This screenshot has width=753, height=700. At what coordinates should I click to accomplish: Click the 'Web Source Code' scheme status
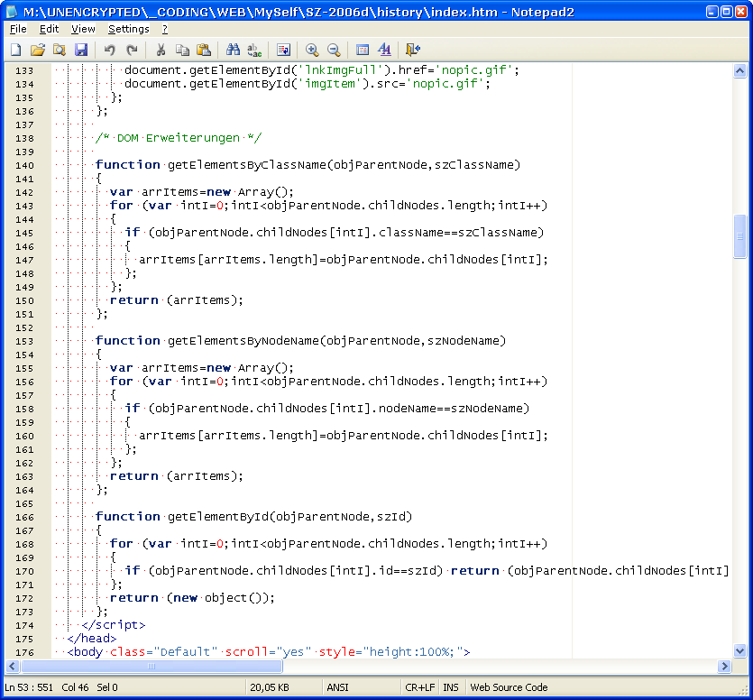[509, 687]
